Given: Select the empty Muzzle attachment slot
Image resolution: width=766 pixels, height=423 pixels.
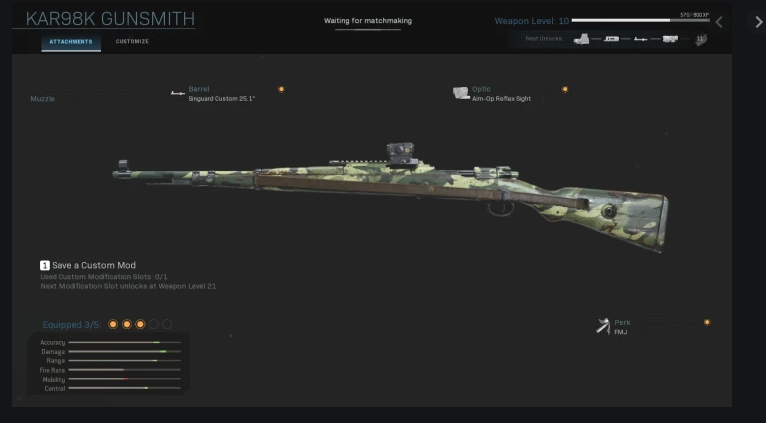Looking at the screenshot, I should coord(43,99).
